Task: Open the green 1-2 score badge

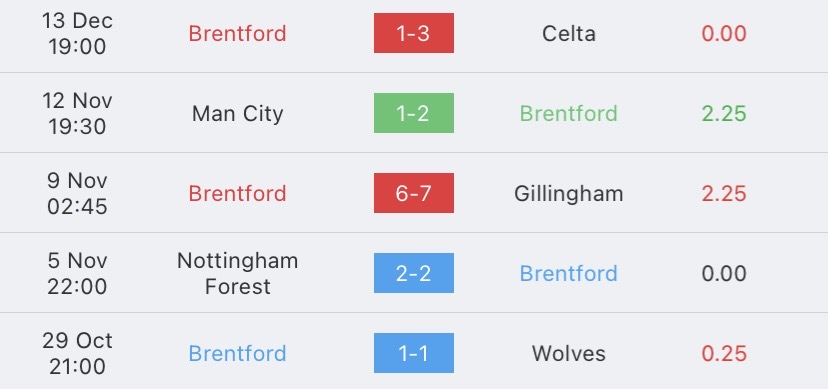Action: point(413,113)
